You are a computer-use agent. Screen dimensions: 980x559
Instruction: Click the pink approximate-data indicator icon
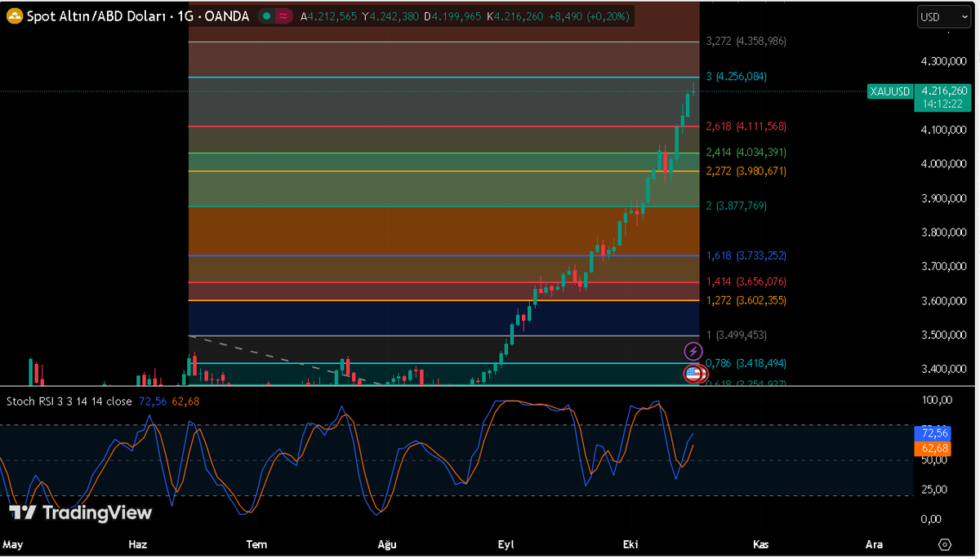283,16
